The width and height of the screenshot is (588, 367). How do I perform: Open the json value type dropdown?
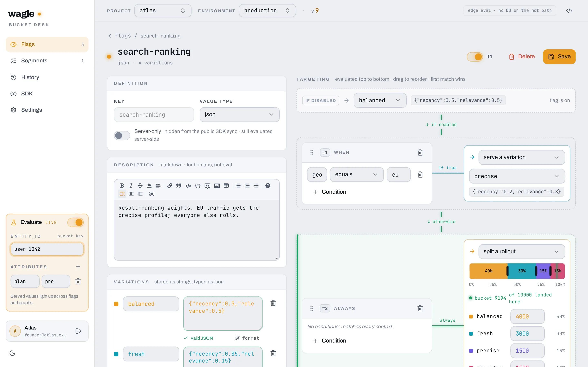tap(239, 115)
